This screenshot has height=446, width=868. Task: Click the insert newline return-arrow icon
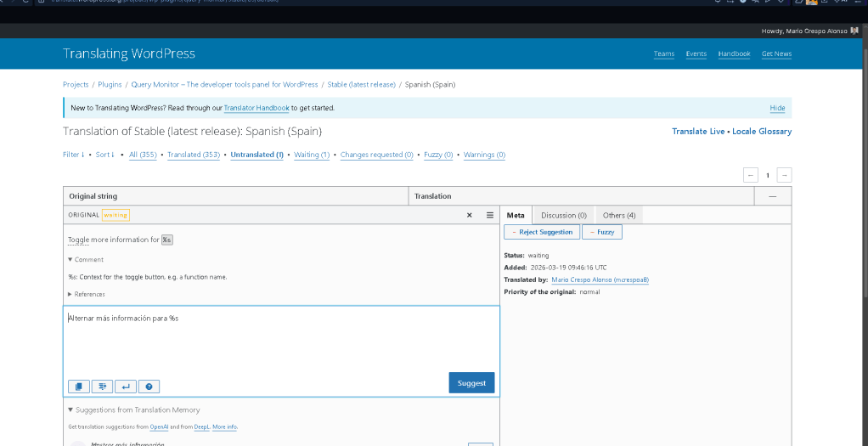coord(126,387)
